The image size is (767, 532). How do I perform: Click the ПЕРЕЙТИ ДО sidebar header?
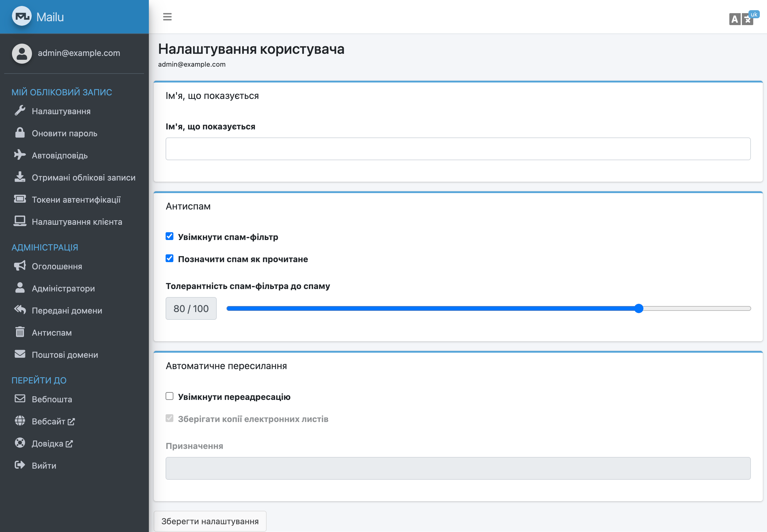tap(39, 380)
